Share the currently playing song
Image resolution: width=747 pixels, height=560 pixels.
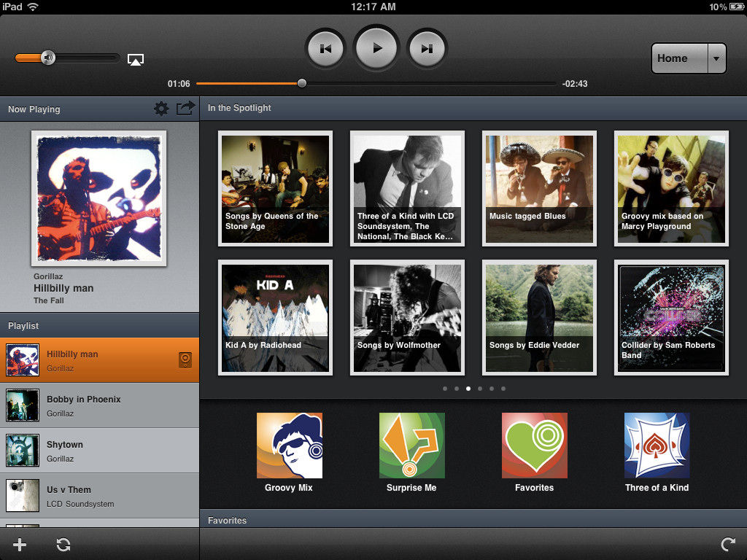point(185,108)
